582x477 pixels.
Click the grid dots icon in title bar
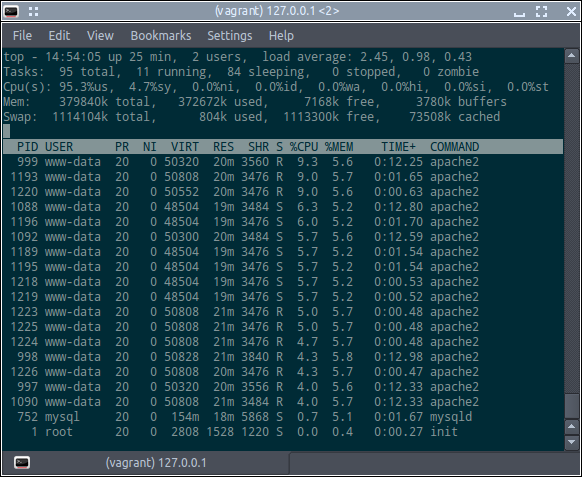pos(33,12)
